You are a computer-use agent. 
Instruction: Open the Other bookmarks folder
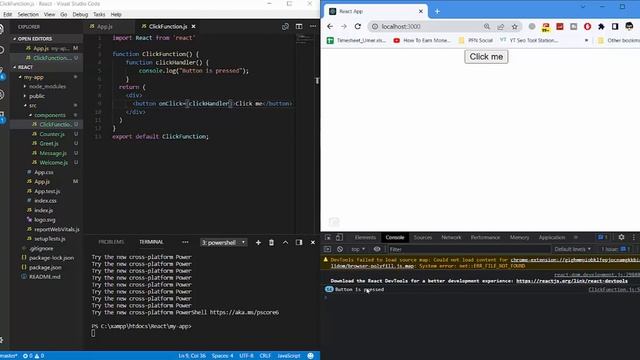coord(618,40)
